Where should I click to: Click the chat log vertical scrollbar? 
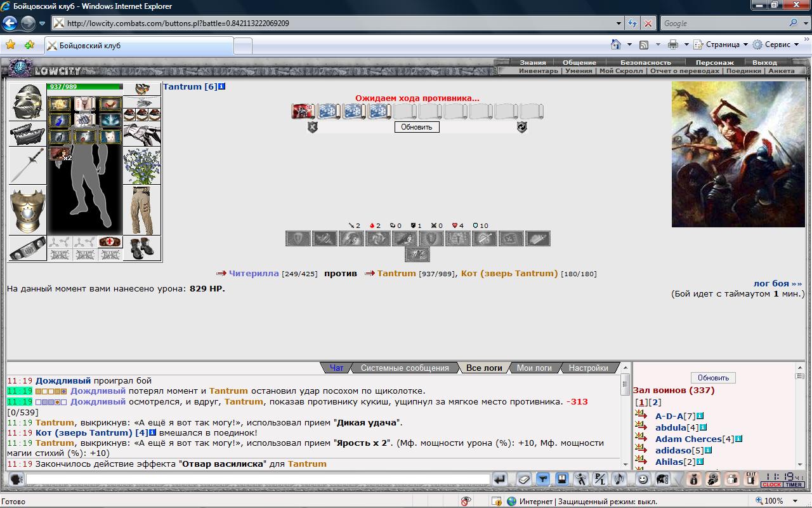625,417
